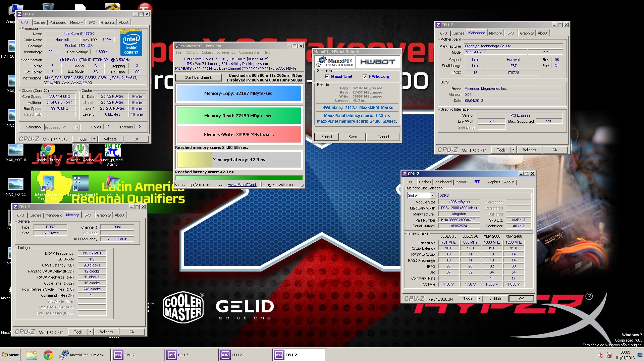This screenshot has height=362, width=644.
Task: Expand Tools dropdown arrow in SPD window
Action: (x=480, y=299)
